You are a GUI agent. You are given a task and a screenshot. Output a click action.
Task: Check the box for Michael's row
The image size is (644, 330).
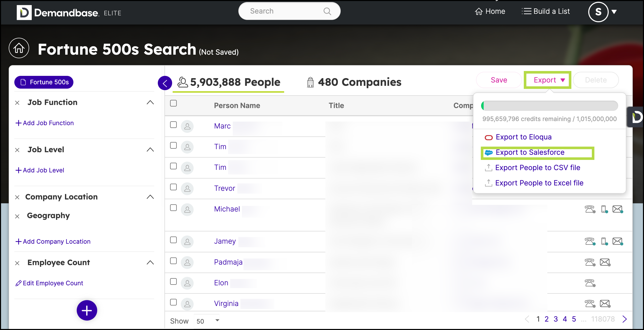[x=173, y=208]
